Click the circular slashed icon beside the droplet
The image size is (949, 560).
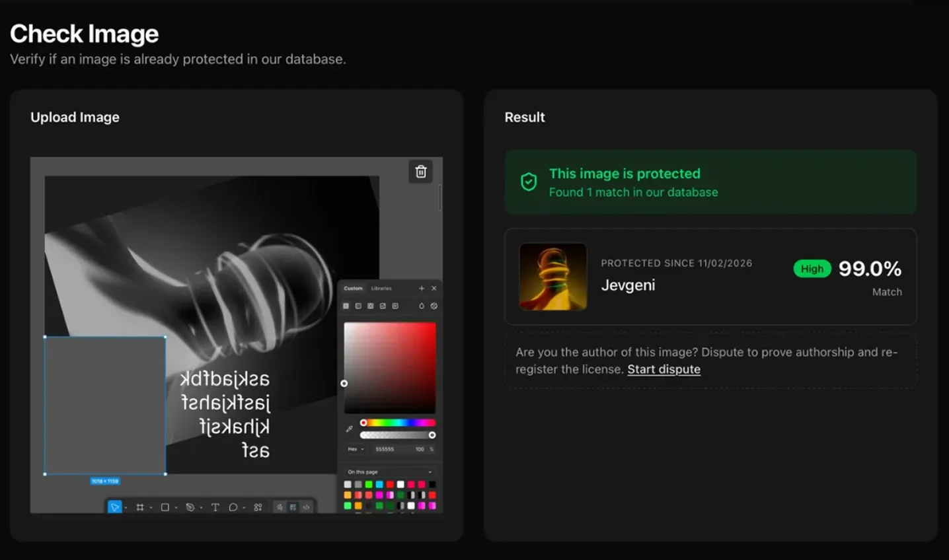434,306
